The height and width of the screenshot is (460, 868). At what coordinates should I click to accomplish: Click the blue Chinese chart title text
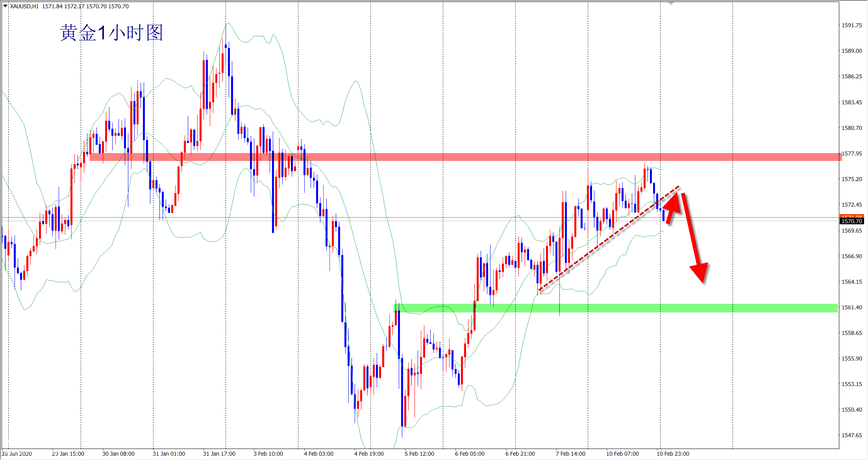coord(111,33)
